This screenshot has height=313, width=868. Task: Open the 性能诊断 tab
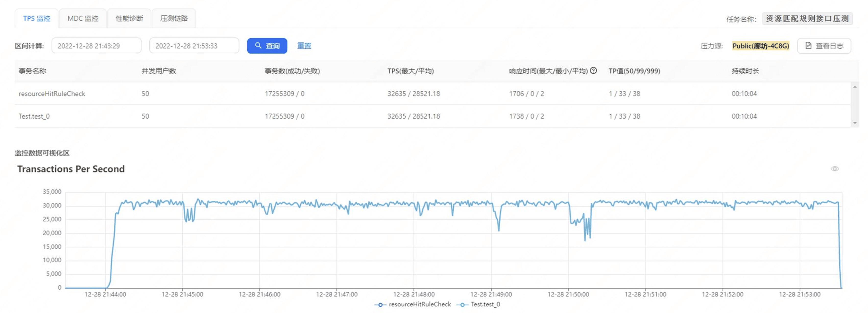(129, 19)
